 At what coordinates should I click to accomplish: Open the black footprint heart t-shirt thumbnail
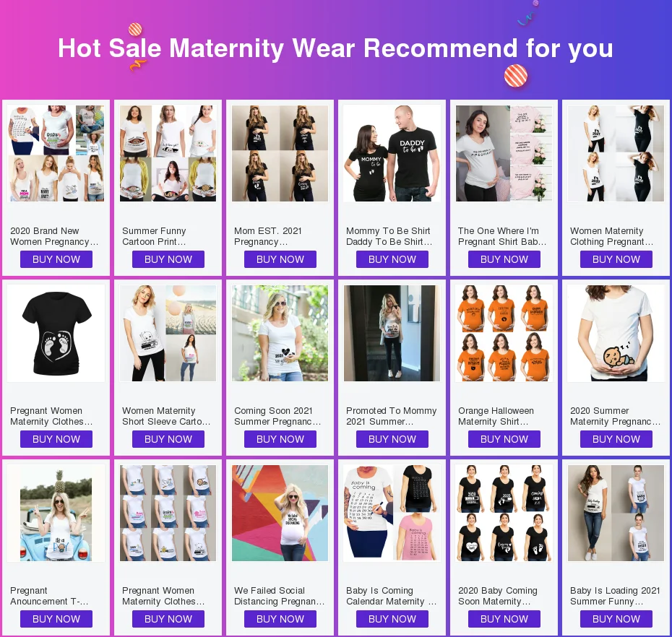coord(56,333)
